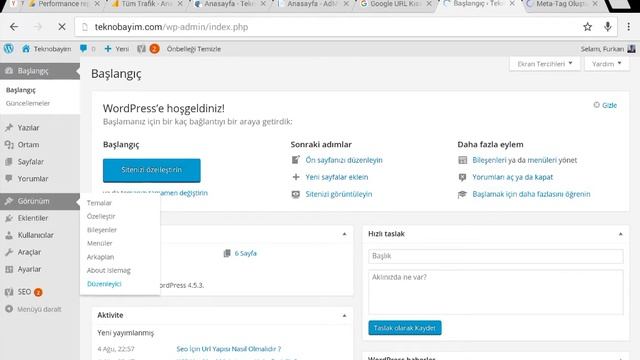Focus the Başlık input field
The width and height of the screenshot is (640, 360).
pyautogui.click(x=496, y=256)
